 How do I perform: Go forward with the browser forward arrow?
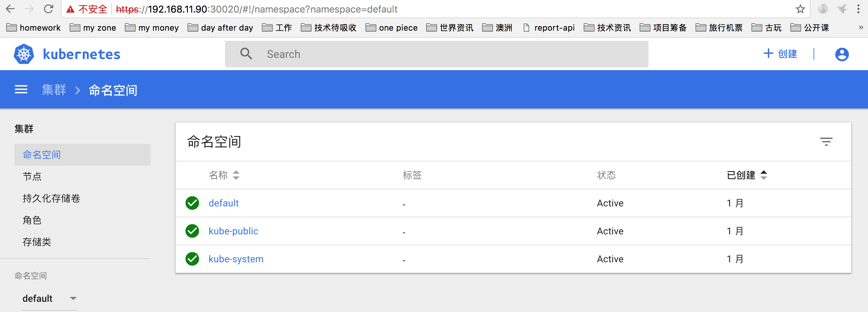click(x=30, y=9)
